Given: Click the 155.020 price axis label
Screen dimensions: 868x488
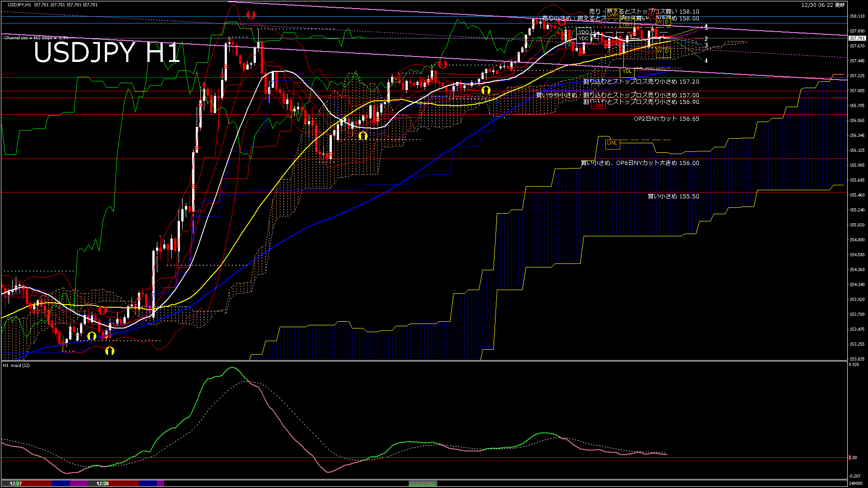Looking at the screenshot, I should 857,225.
